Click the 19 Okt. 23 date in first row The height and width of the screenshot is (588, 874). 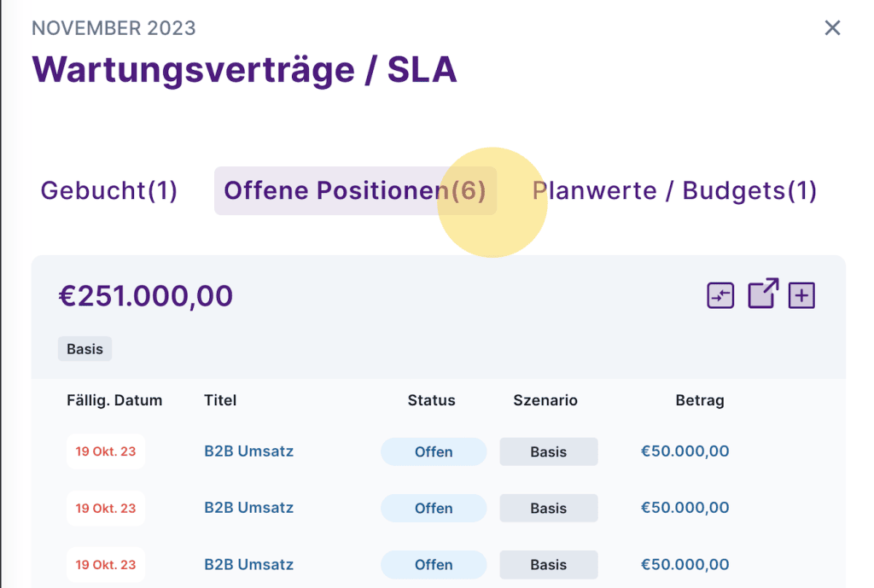click(x=106, y=451)
